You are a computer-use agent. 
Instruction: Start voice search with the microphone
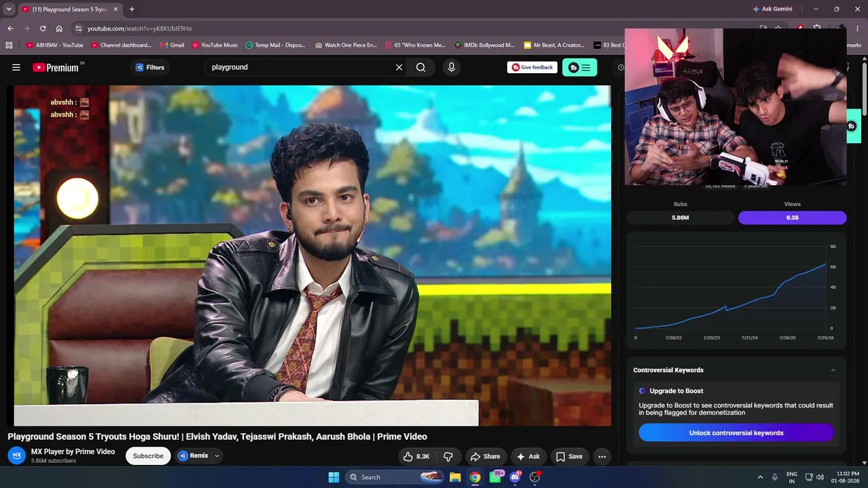tap(452, 67)
